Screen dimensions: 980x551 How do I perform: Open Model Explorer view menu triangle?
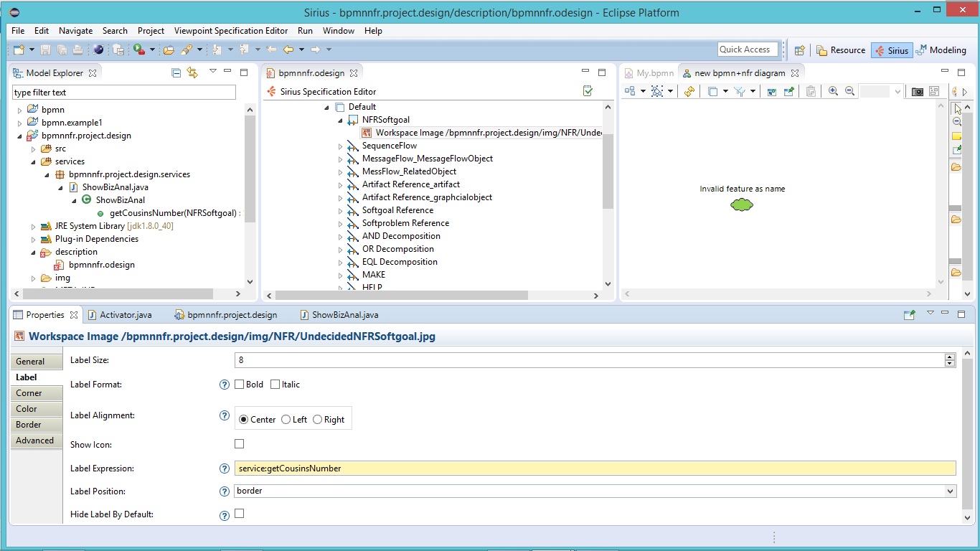click(213, 71)
